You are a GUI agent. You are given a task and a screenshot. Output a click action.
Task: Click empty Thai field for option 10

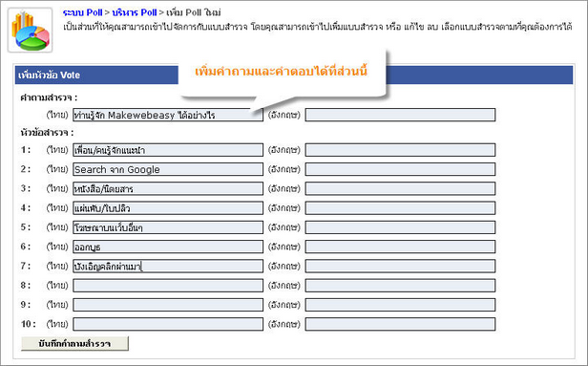[x=168, y=324]
